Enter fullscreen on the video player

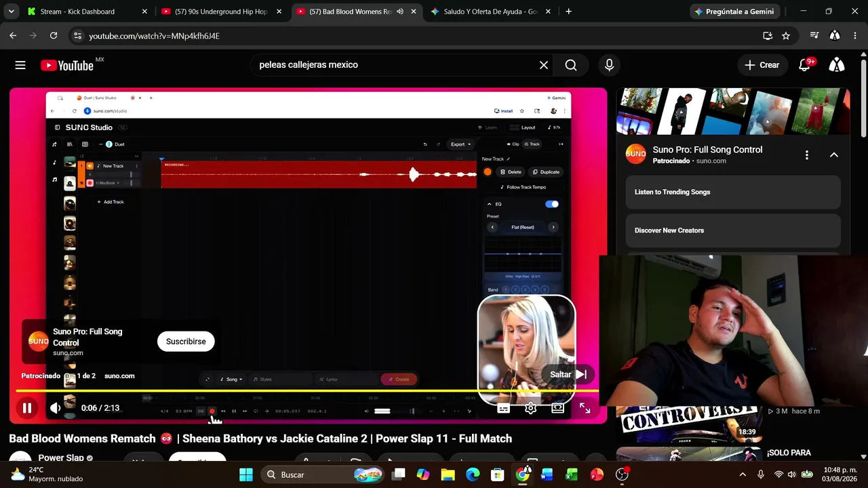[x=585, y=408]
